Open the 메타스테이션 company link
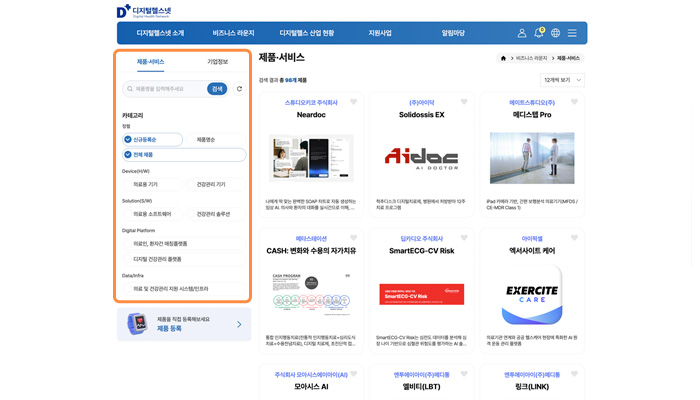The image size is (700, 400). coord(311,239)
